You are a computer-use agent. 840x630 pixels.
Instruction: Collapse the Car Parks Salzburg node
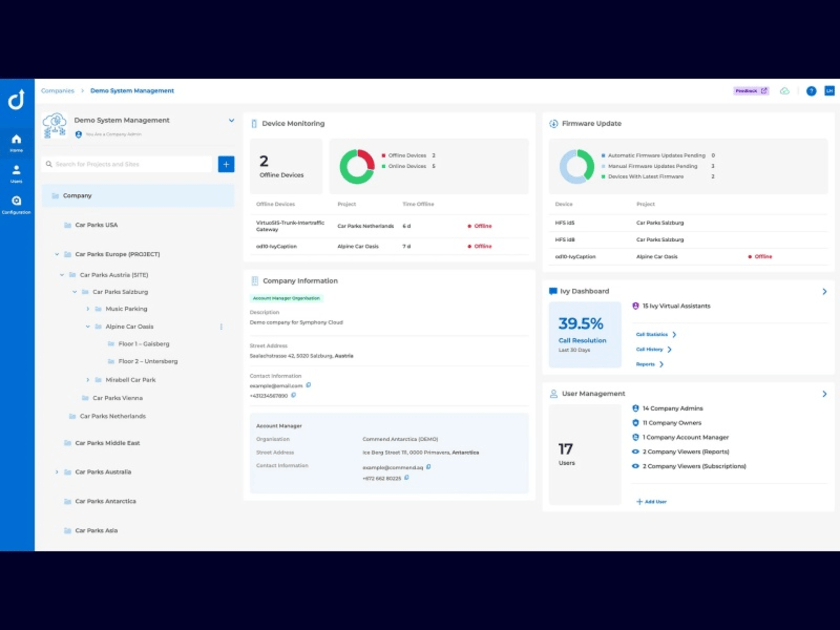(74, 292)
